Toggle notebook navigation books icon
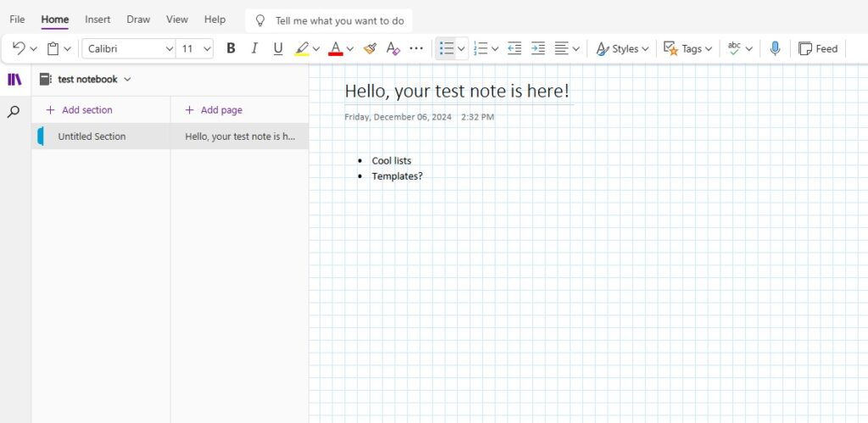The image size is (868, 423). coord(14,79)
